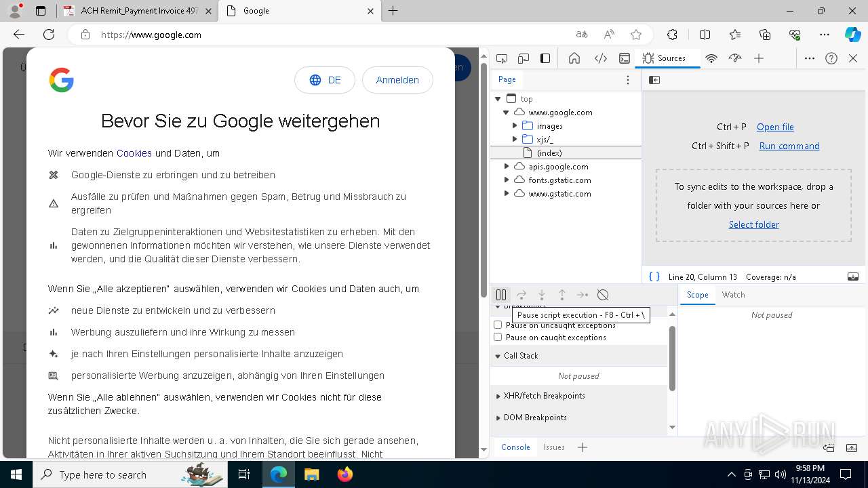The height and width of the screenshot is (488, 868).
Task: Click Step into next function icon
Action: [x=542, y=295]
